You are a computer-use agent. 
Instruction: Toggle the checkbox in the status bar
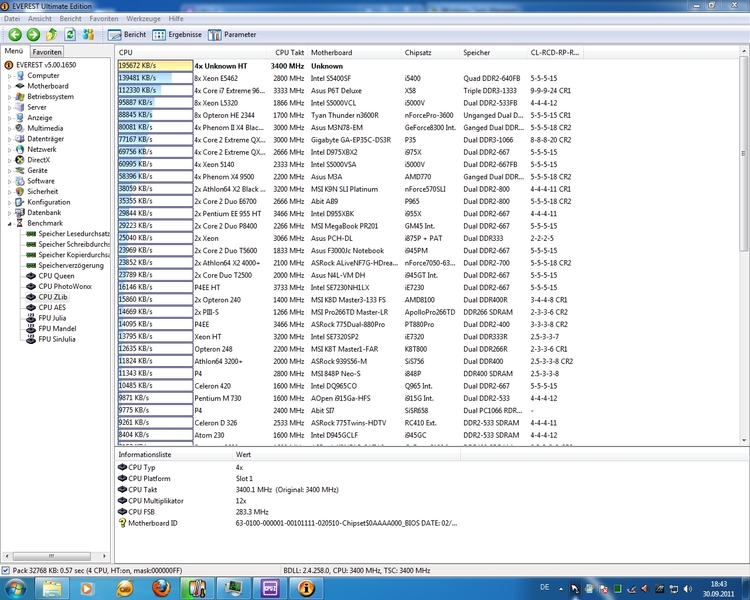tap(6, 570)
